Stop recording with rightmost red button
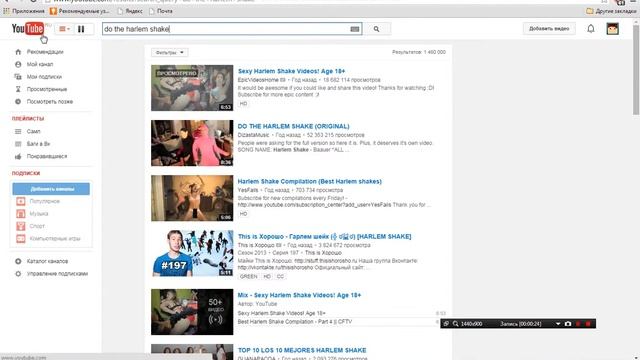640x360 pixels. [588, 324]
